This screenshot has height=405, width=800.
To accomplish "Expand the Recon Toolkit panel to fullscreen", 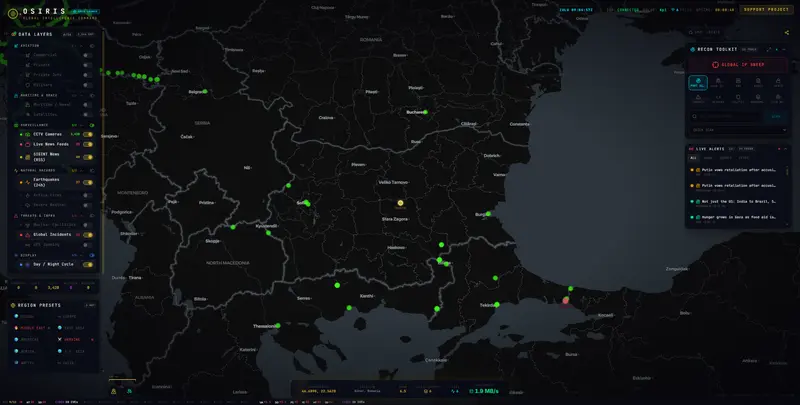I will coord(769,49).
